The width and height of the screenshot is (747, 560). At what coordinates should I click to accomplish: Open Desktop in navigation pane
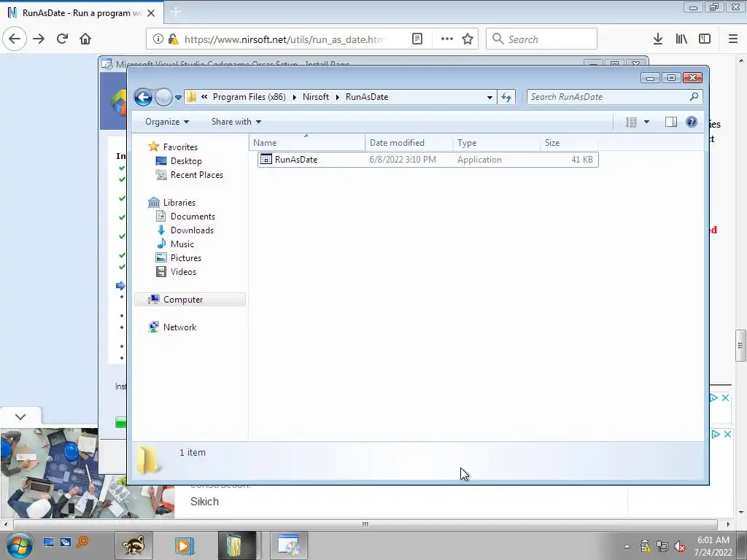click(186, 161)
